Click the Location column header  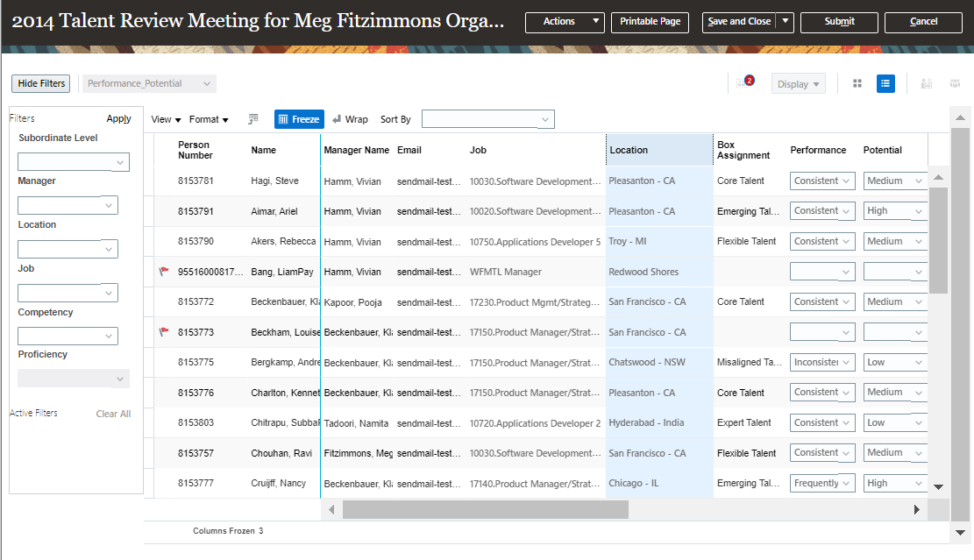[x=659, y=150]
